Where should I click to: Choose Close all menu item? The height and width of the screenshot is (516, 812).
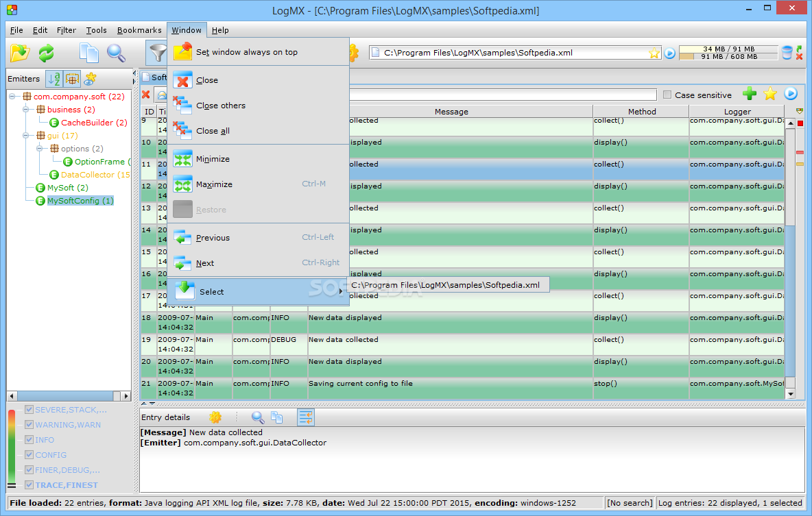pos(258,131)
